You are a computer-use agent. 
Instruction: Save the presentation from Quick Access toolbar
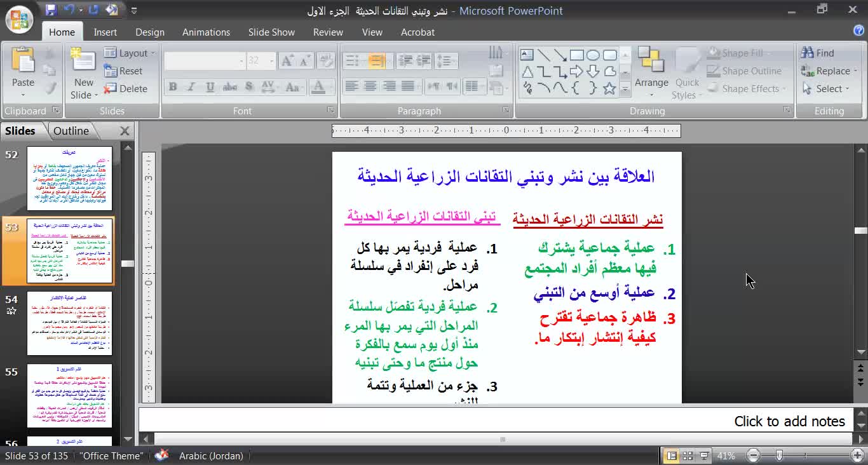(x=51, y=10)
